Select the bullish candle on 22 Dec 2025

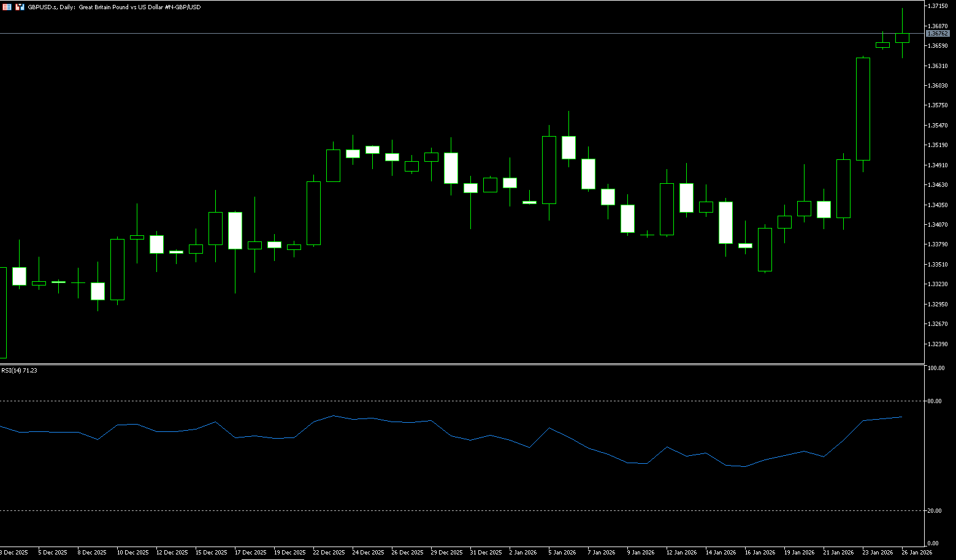point(313,213)
